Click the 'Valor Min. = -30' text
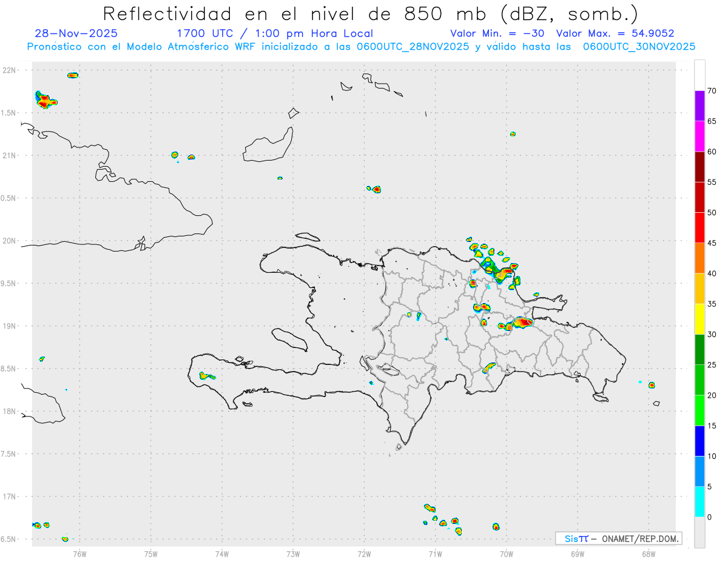Image resolution: width=728 pixels, height=562 pixels. click(497, 33)
